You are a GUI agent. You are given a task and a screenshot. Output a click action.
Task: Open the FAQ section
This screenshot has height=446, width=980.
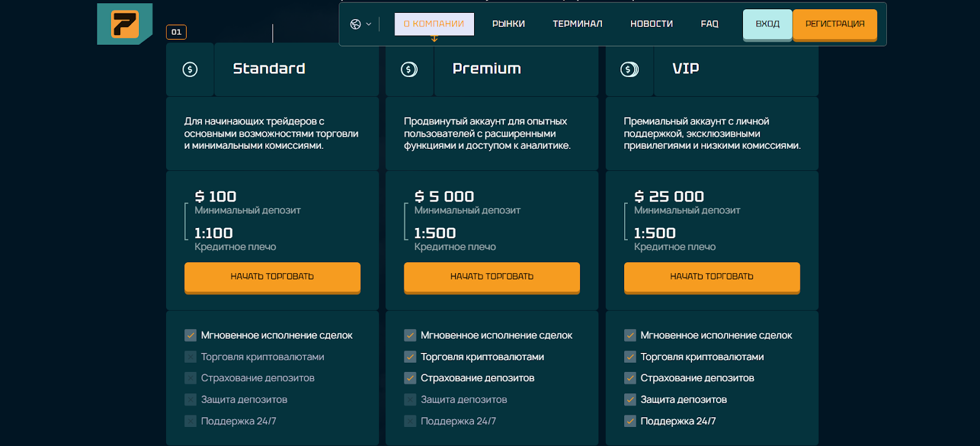click(709, 24)
